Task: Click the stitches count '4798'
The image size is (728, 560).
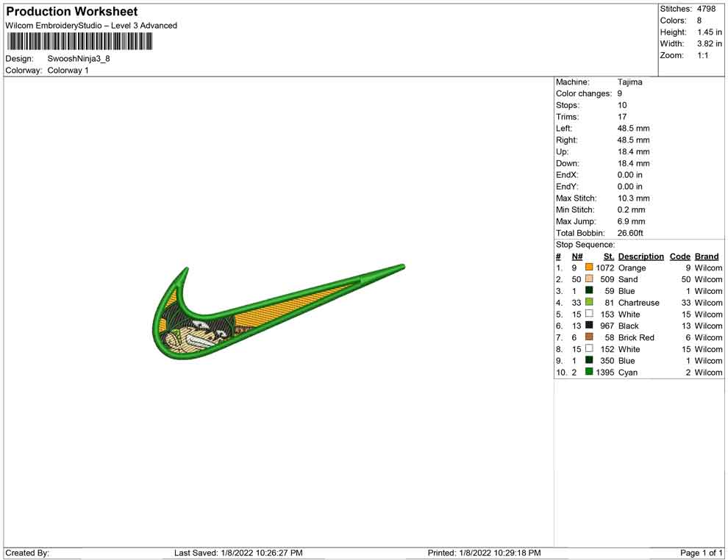Action: click(x=706, y=9)
